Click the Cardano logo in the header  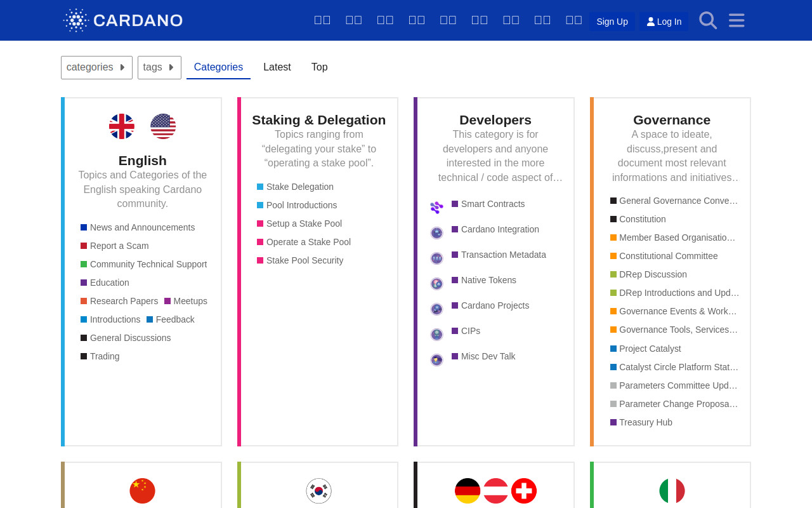(123, 20)
